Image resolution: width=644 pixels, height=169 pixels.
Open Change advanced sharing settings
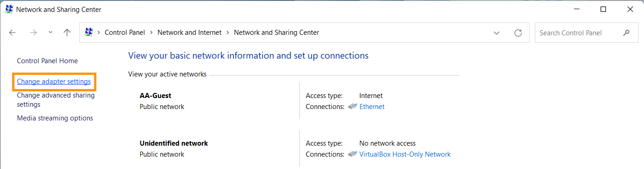(x=56, y=100)
